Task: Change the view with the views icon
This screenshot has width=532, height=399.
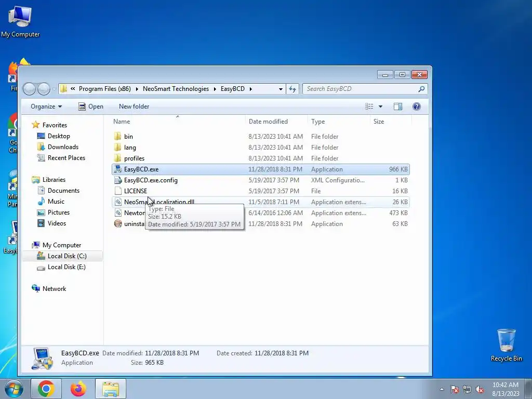Action: pos(369,107)
